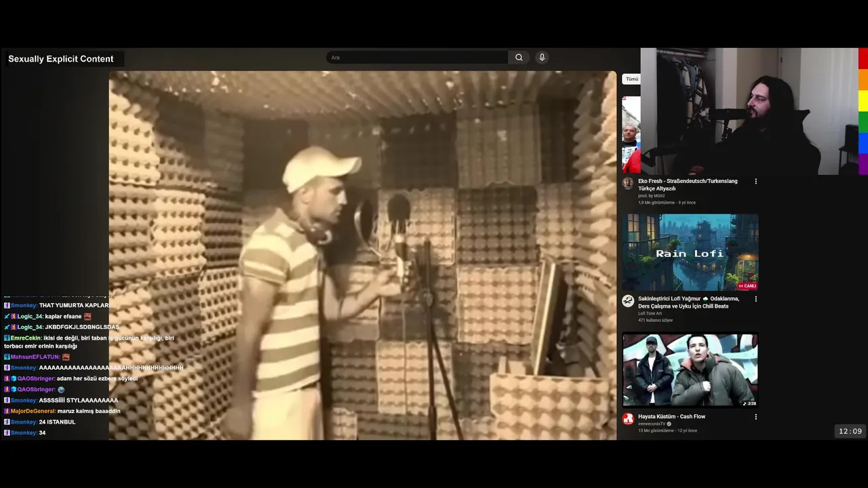Open options menu for Eko Fresh video
The image size is (868, 488).
[x=755, y=181]
